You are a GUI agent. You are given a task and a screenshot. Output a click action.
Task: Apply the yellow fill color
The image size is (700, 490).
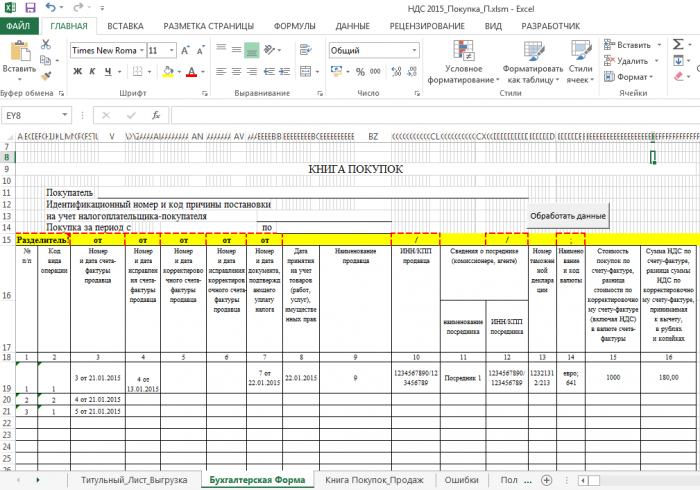[168, 71]
